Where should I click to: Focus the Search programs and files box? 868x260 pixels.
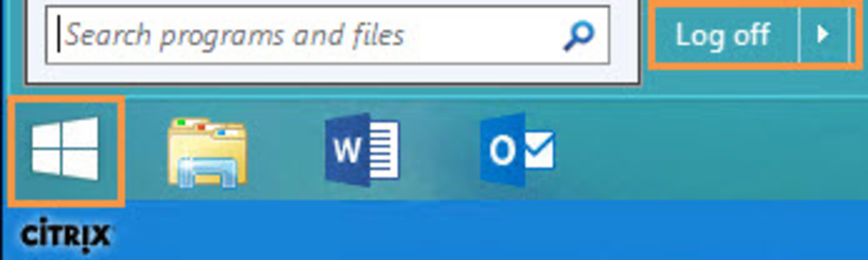[x=328, y=35]
